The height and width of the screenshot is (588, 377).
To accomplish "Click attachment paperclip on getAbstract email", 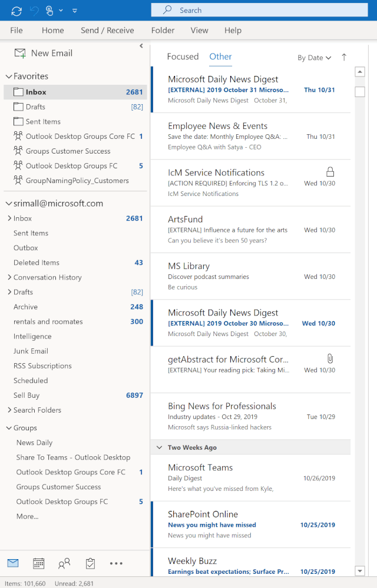I will 330,359.
